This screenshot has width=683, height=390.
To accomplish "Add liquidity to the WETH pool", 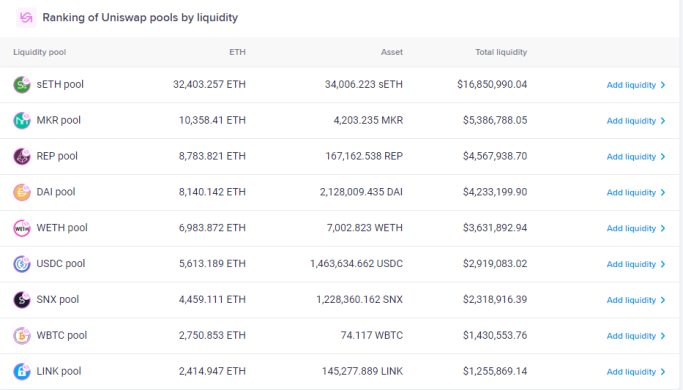I will coord(636,228).
